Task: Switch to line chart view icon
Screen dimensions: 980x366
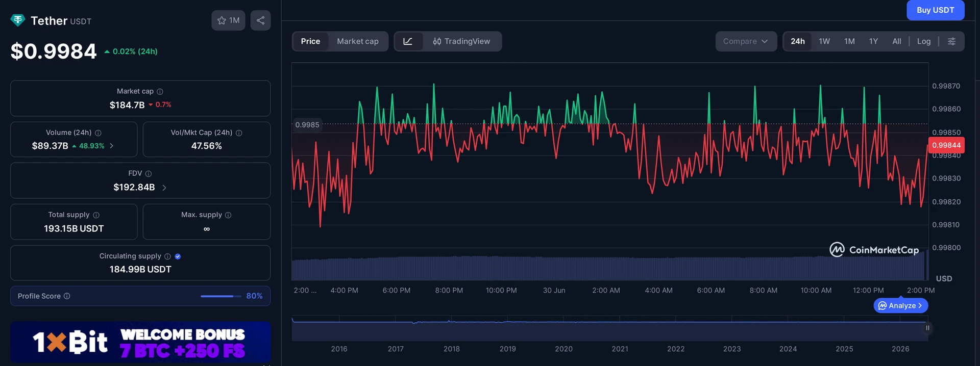Action: tap(408, 41)
